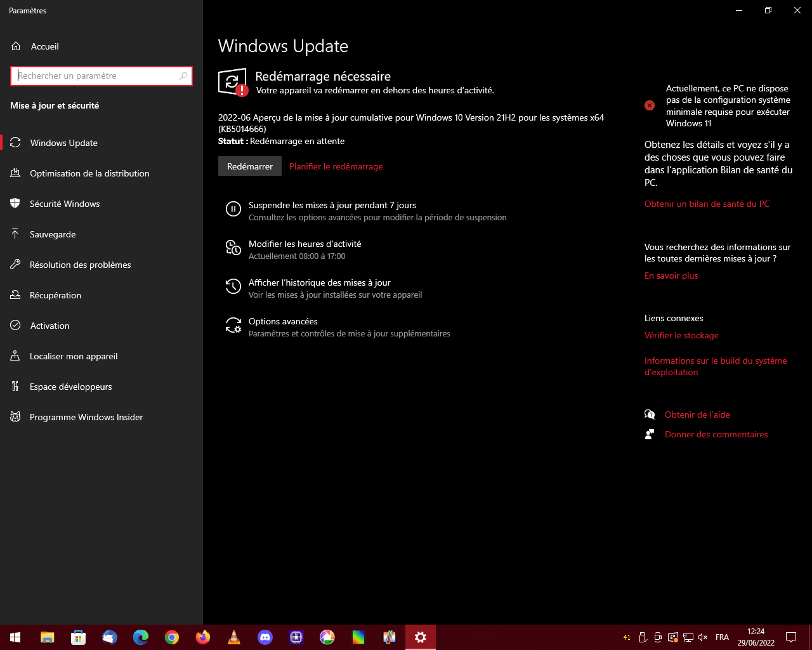Image resolution: width=812 pixels, height=650 pixels.
Task: Open the notification center icon
Action: point(791,637)
